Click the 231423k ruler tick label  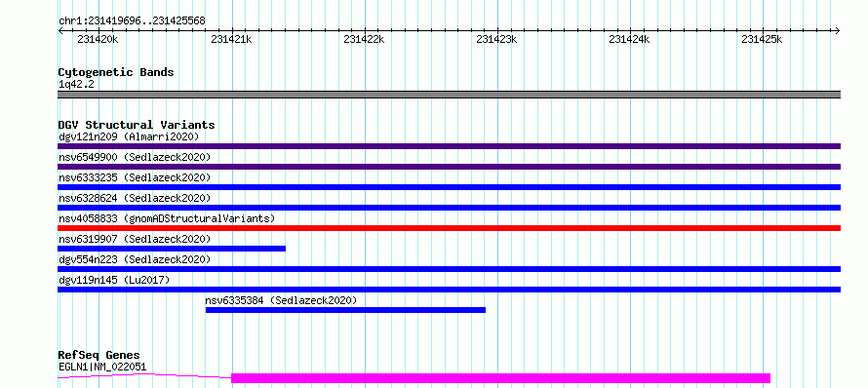[496, 39]
